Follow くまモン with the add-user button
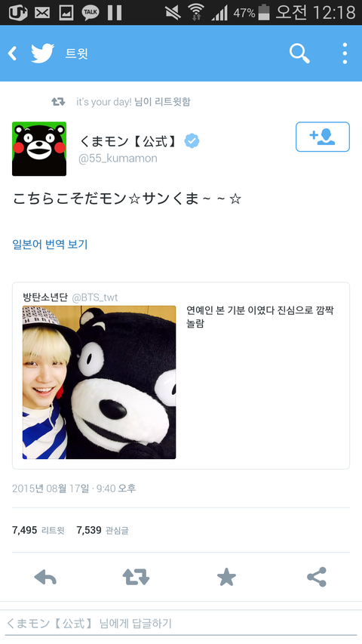Viewport: 362px width, 644px height. pos(323,137)
